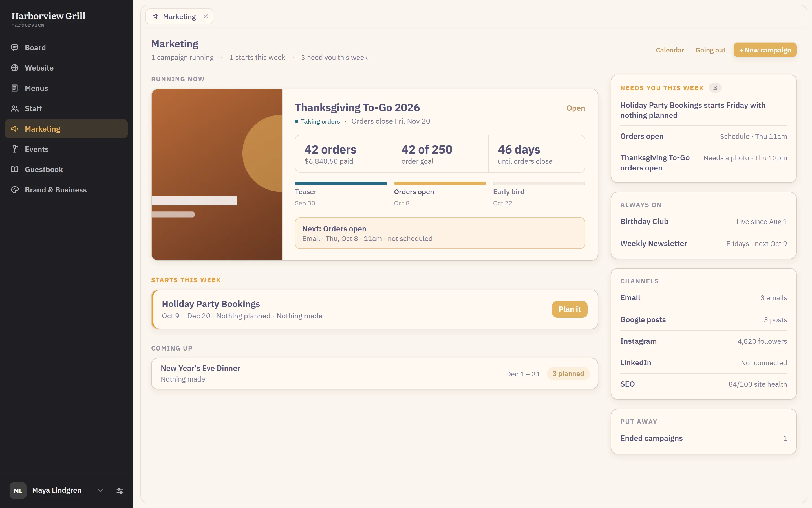Open Ended campaigns under Put Away
The width and height of the screenshot is (812, 508).
pyautogui.click(x=703, y=439)
